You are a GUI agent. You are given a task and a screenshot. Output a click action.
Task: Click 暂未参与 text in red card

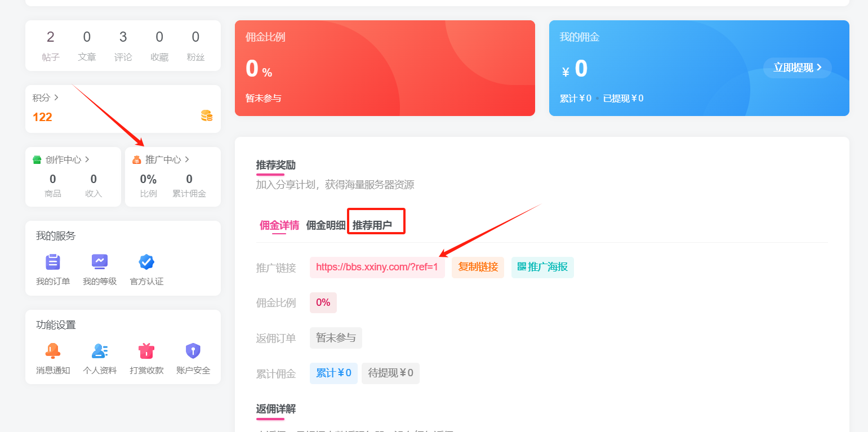pos(263,98)
